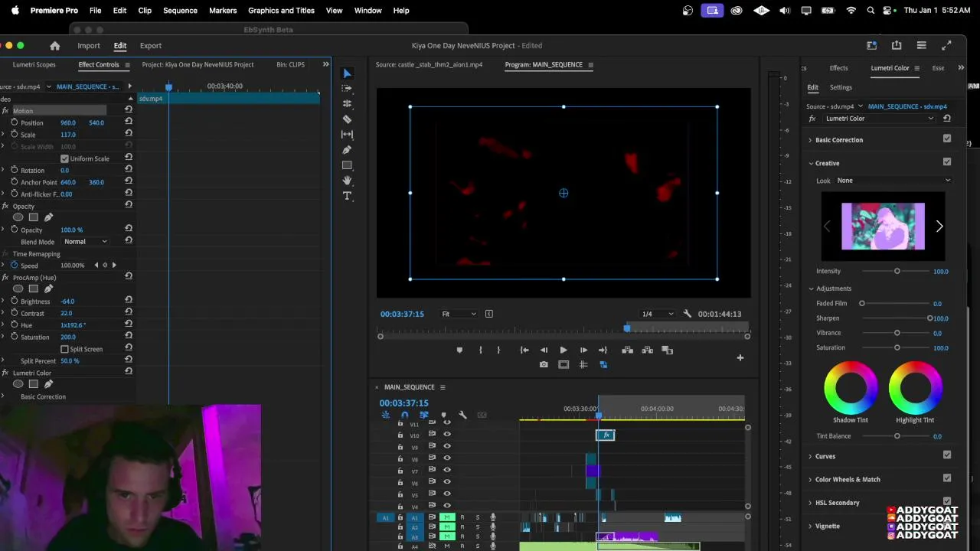Export frame with camera icon

544,365
